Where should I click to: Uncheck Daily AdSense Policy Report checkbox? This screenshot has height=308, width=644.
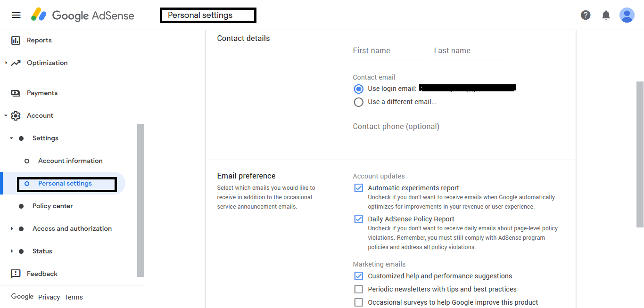tap(359, 219)
